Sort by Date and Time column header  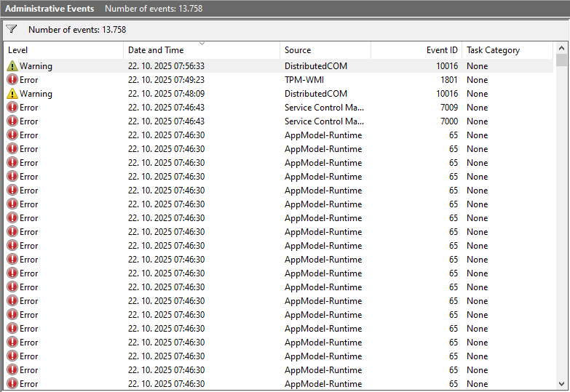pos(202,50)
